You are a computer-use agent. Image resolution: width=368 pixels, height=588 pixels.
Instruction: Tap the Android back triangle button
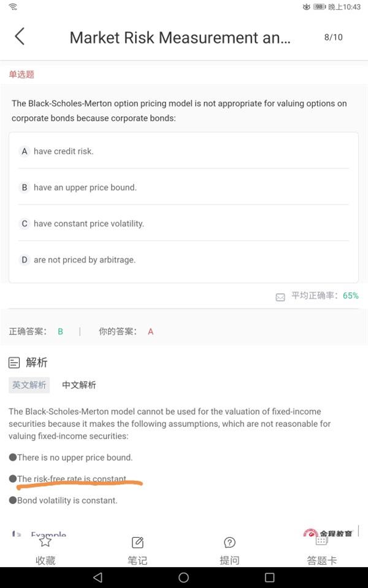(x=98, y=577)
